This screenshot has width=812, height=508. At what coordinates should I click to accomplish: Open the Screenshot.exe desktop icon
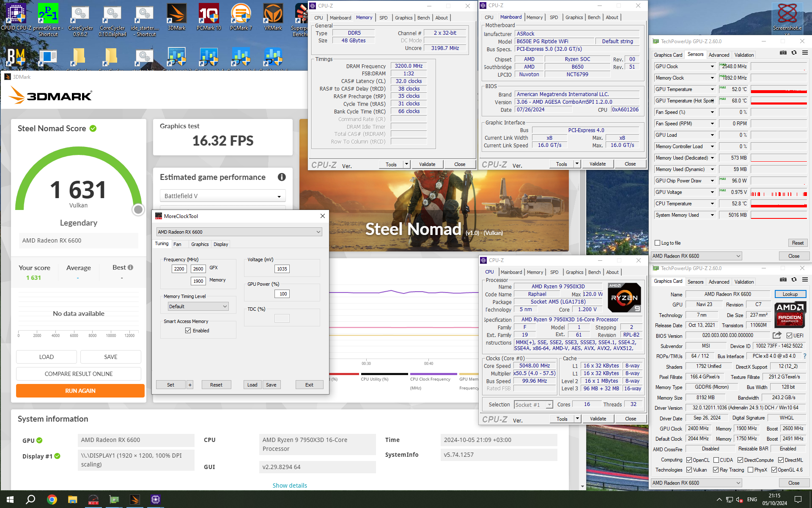click(x=787, y=19)
